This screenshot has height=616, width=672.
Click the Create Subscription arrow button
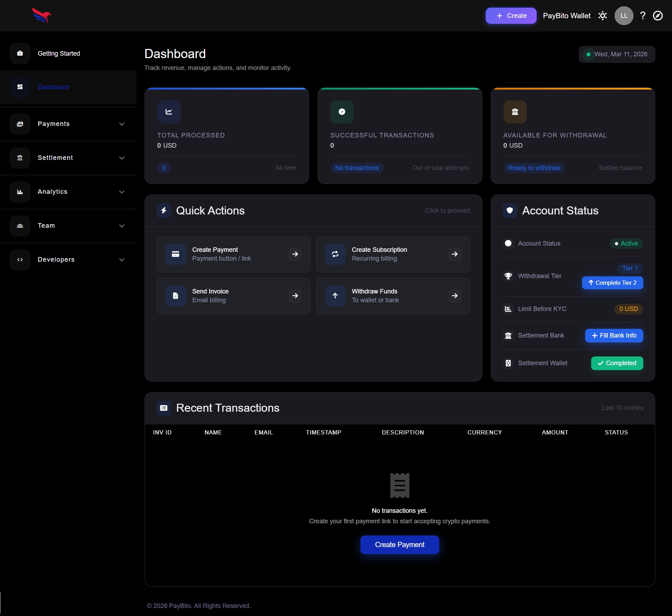(455, 254)
